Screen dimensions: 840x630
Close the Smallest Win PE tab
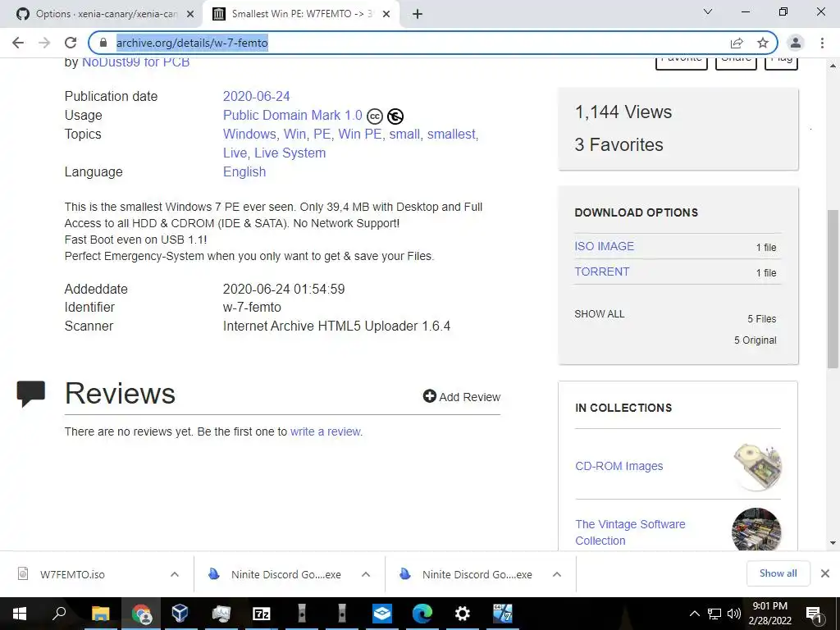tap(386, 14)
